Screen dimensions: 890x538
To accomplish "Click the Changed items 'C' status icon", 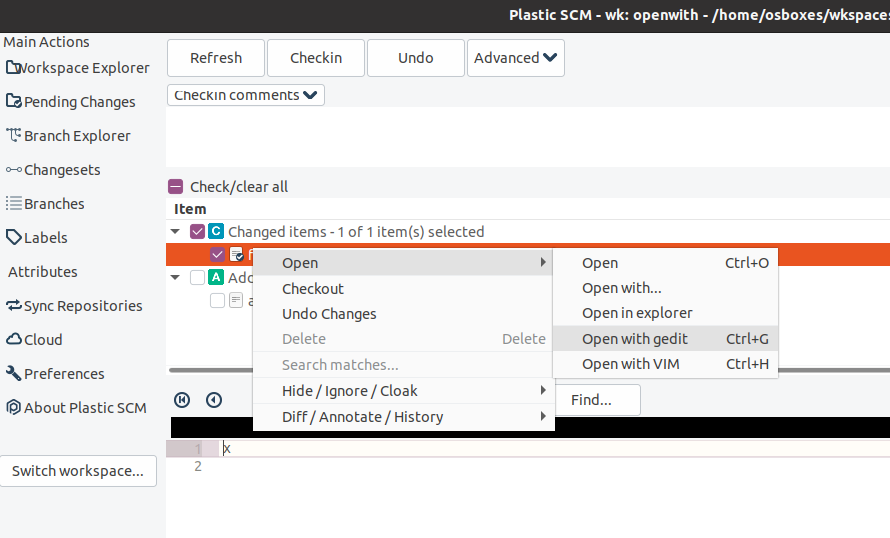I will point(216,231).
